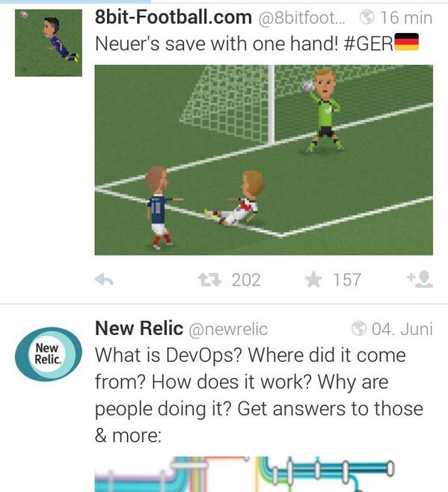The height and width of the screenshot is (492, 448).
Task: Open the 8bit-Football.com profile avatar
Action: click(49, 43)
